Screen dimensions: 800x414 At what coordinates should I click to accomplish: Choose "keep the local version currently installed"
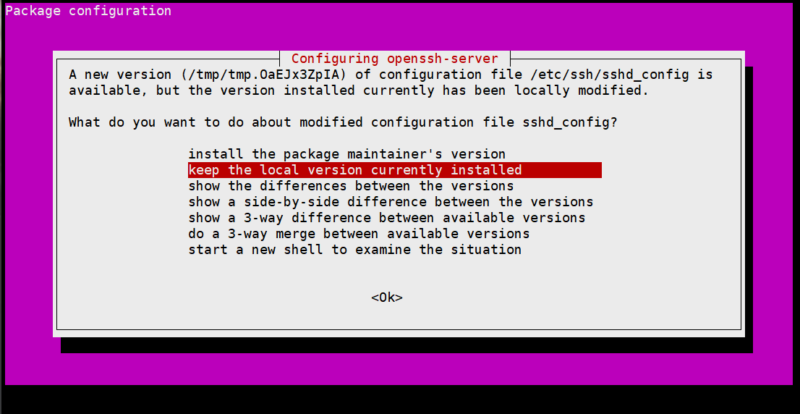click(395, 170)
